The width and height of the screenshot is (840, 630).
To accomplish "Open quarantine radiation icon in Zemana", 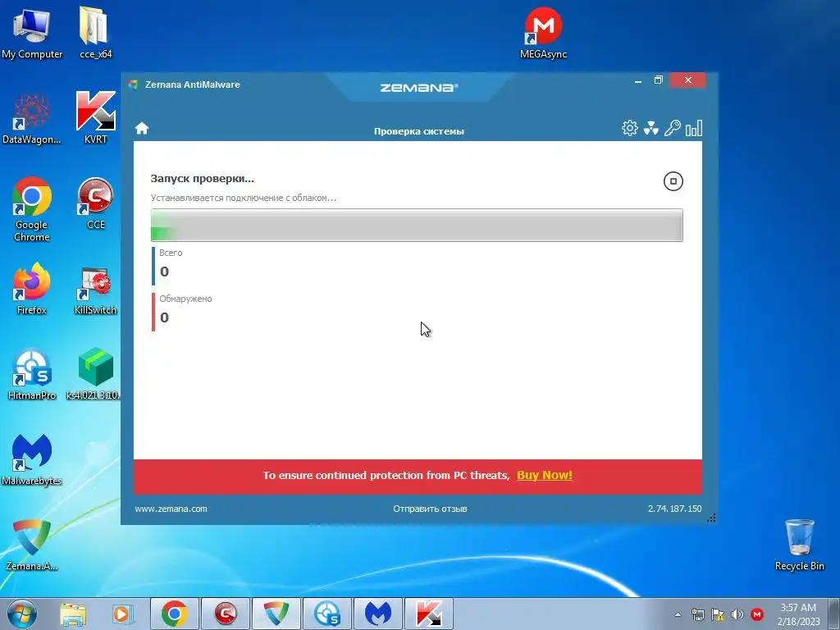I will (651, 128).
